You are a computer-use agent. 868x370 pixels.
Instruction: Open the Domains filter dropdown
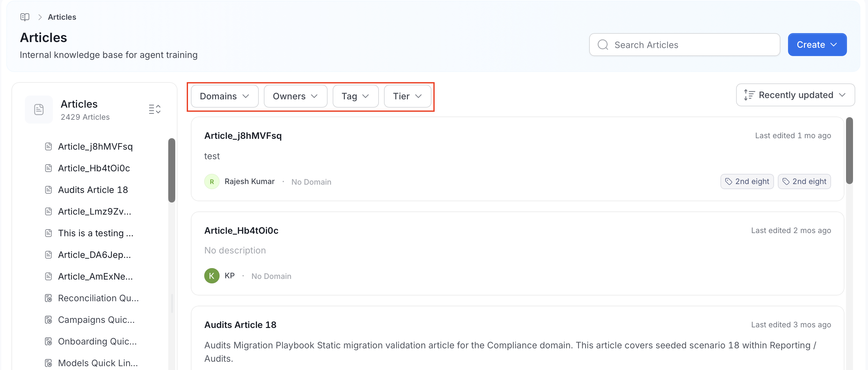coord(225,96)
